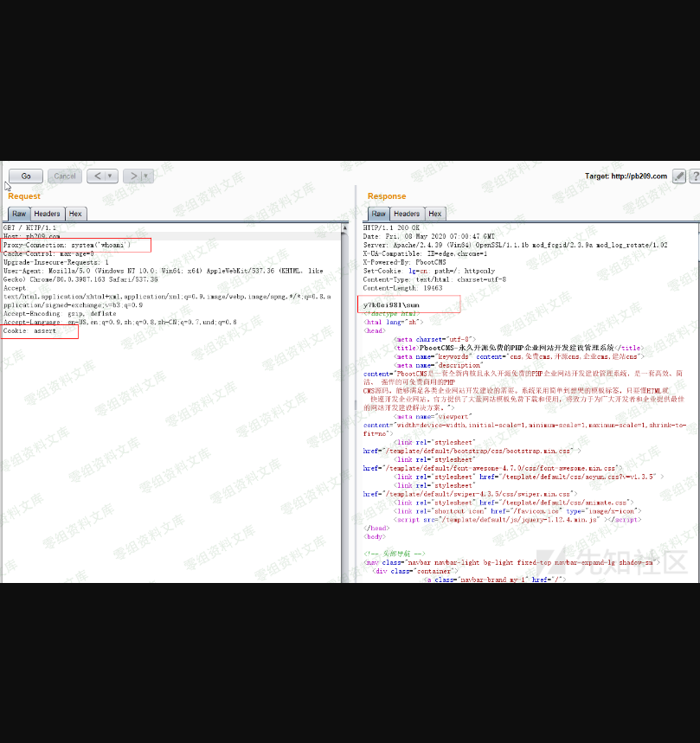Open the Response Hex tab
700x743 pixels.
434,214
